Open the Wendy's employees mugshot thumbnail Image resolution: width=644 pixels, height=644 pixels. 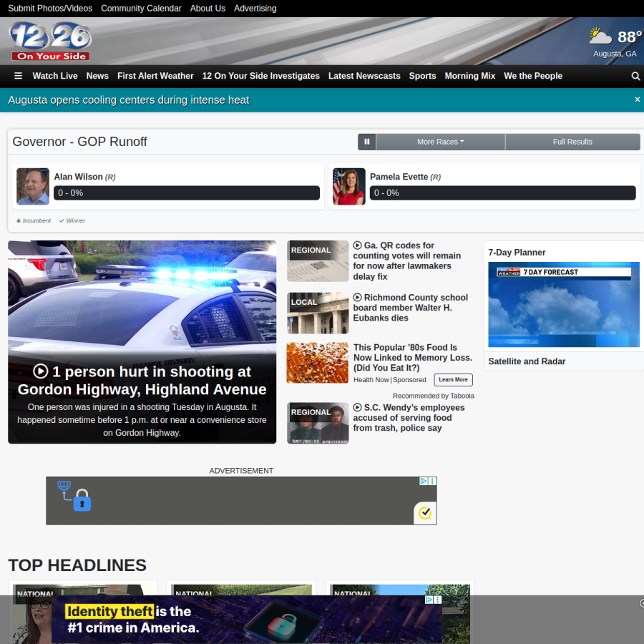[318, 423]
